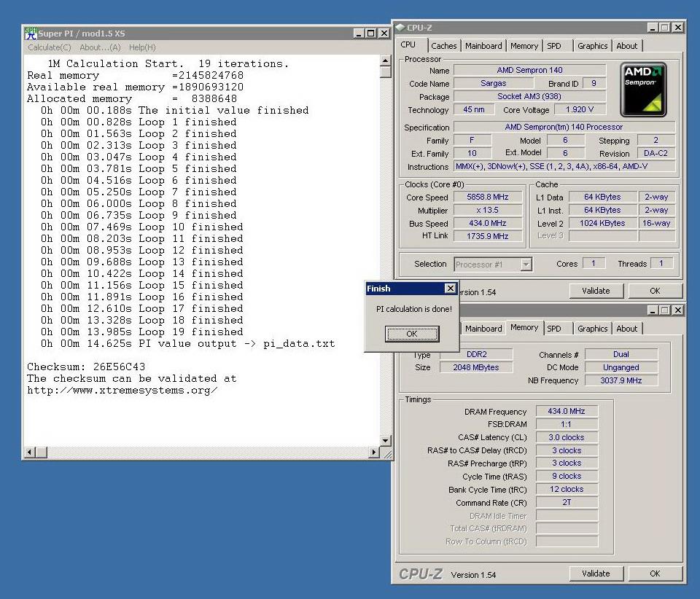Click the Revision value 'DA-C2'

(656, 153)
